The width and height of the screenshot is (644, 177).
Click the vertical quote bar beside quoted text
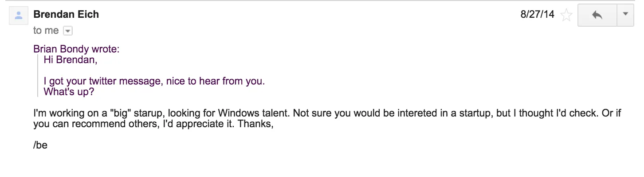point(39,76)
